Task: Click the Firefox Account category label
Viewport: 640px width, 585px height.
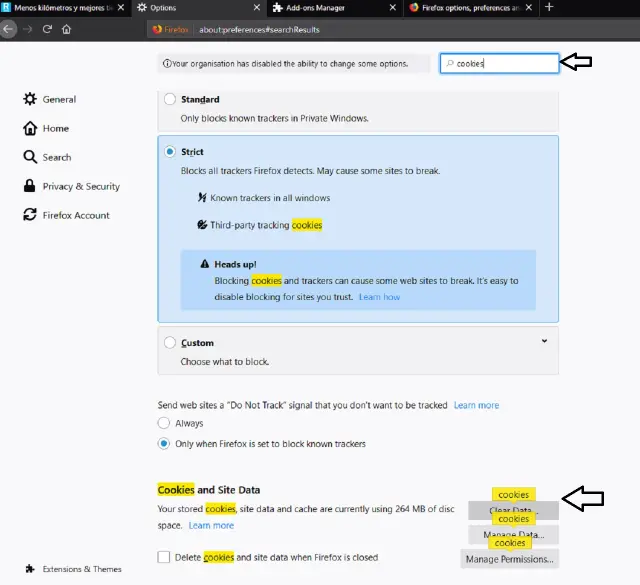Action: (x=76, y=215)
